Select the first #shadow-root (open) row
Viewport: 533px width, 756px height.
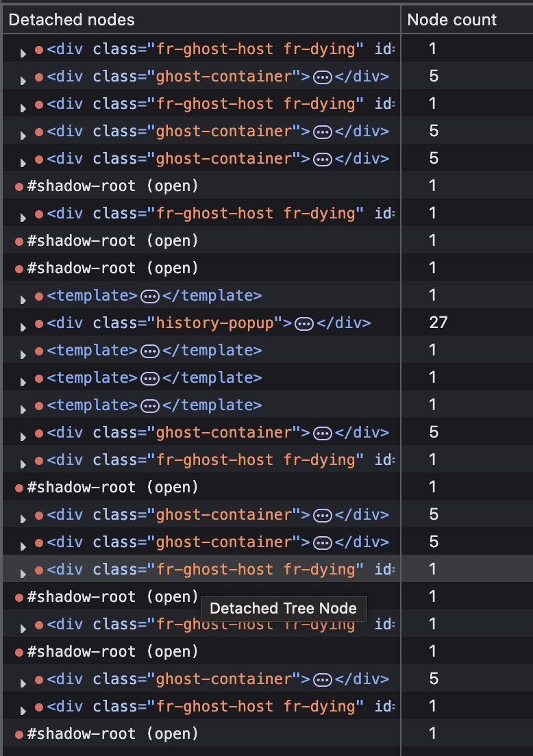point(112,186)
